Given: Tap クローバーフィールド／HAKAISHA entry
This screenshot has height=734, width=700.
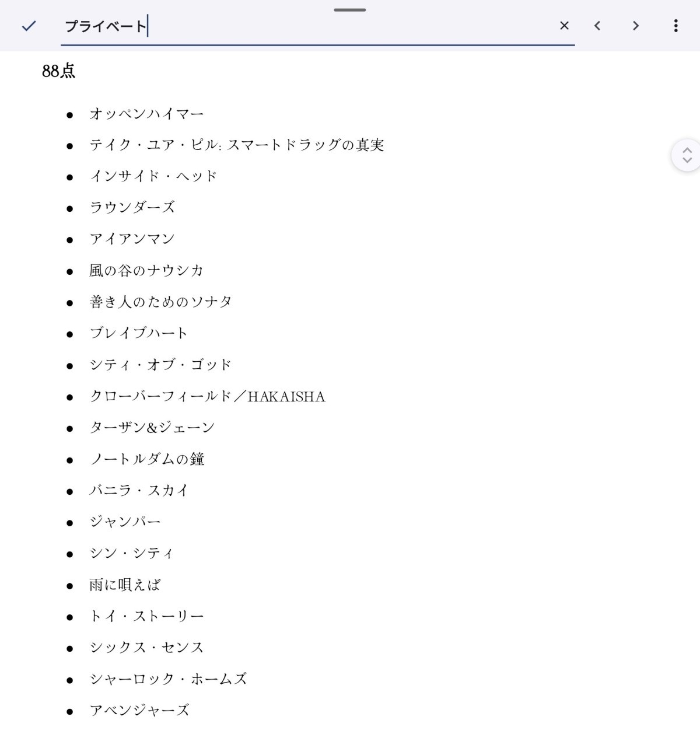Looking at the screenshot, I should 207,397.
